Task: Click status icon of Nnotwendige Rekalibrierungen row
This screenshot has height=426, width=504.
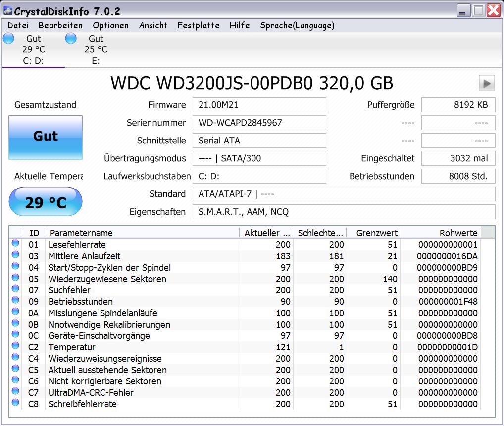Action: [x=15, y=323]
